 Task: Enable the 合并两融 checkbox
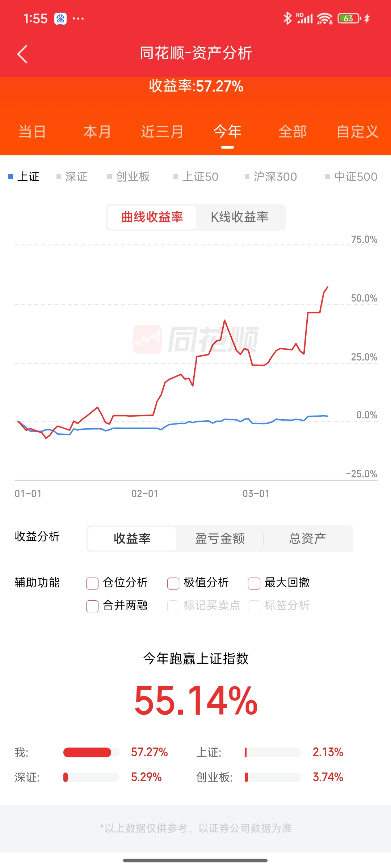(92, 606)
